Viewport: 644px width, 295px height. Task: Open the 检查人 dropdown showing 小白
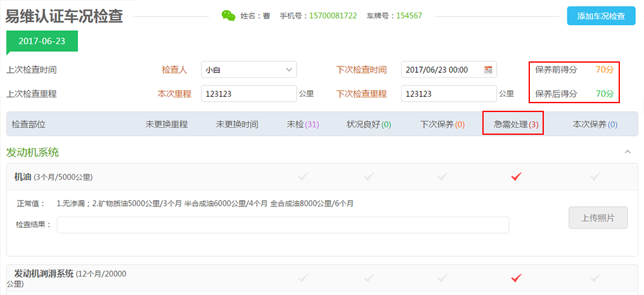tap(248, 70)
